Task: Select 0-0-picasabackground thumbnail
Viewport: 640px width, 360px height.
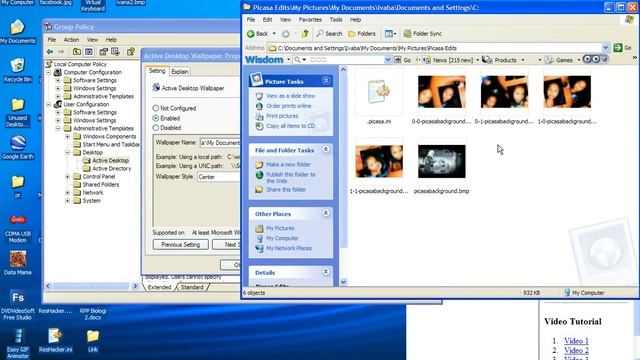Action: pos(441,91)
